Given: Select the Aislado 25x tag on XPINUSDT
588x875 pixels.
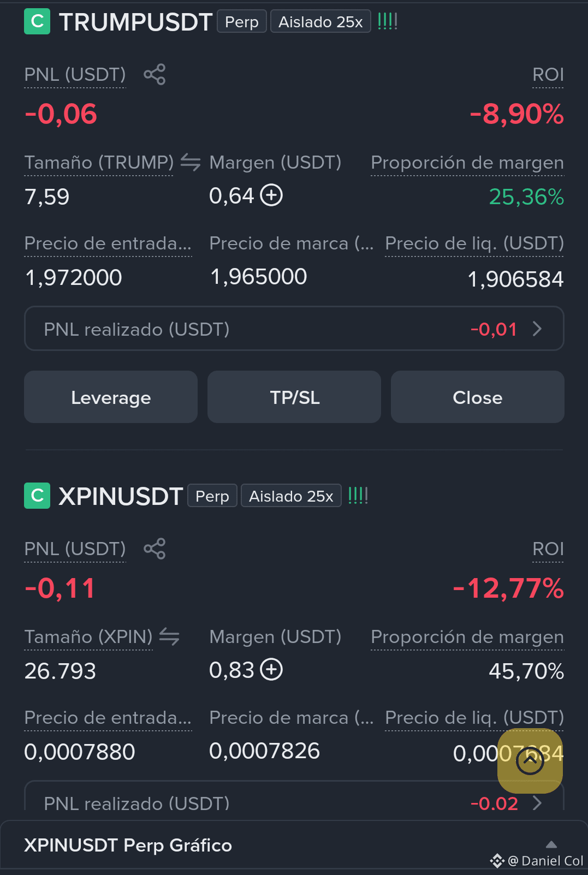Looking at the screenshot, I should (x=291, y=496).
